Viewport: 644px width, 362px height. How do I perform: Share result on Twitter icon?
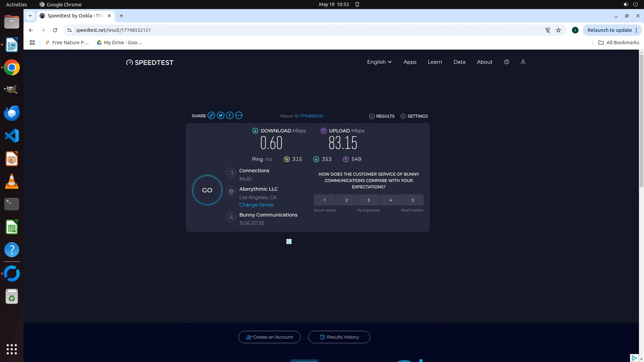220,116
